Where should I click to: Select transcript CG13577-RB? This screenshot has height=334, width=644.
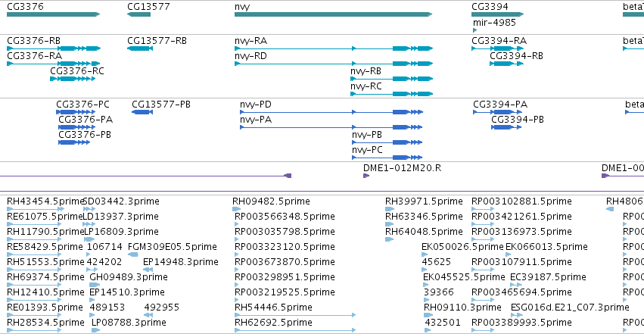(140, 48)
